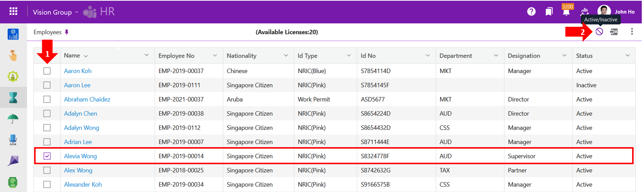Select the green umbrella sidebar icon
Viewport: 644px width, 192px height.
[13, 119]
